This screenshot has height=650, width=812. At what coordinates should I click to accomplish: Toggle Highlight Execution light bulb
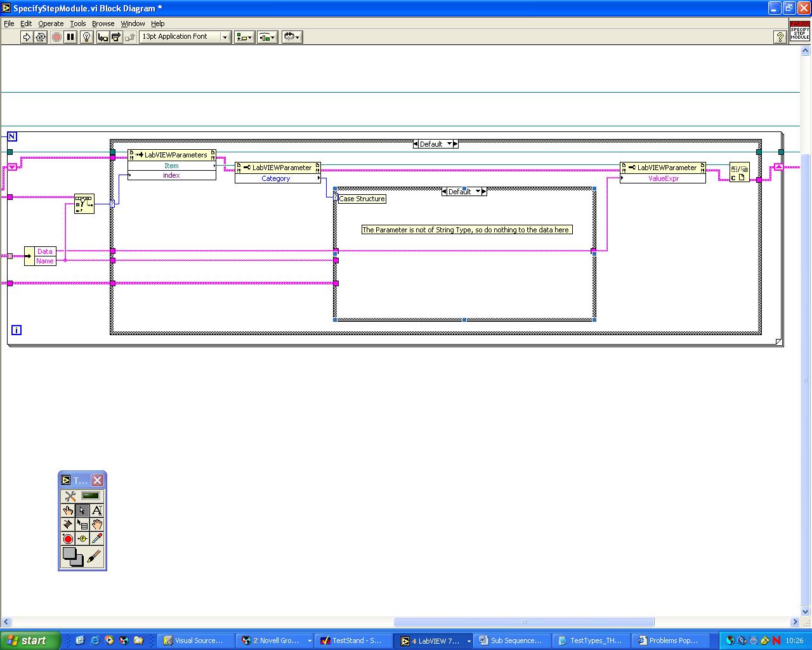click(x=87, y=37)
